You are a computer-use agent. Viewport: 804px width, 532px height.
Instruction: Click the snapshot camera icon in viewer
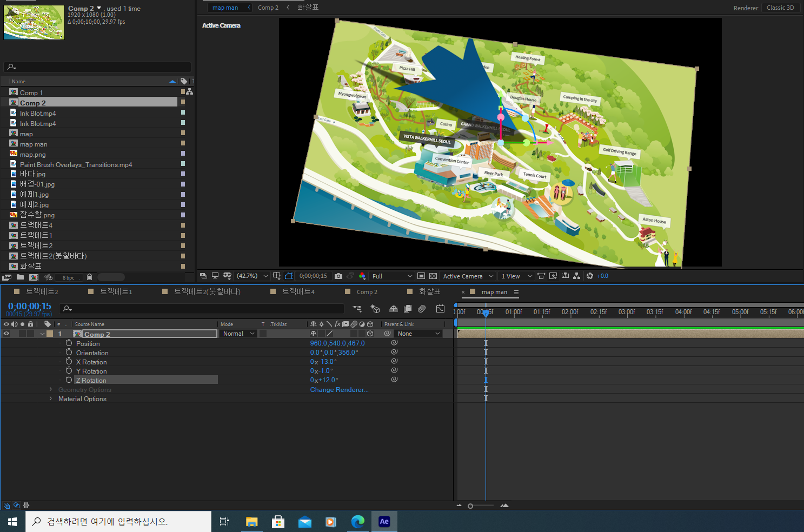click(x=338, y=276)
